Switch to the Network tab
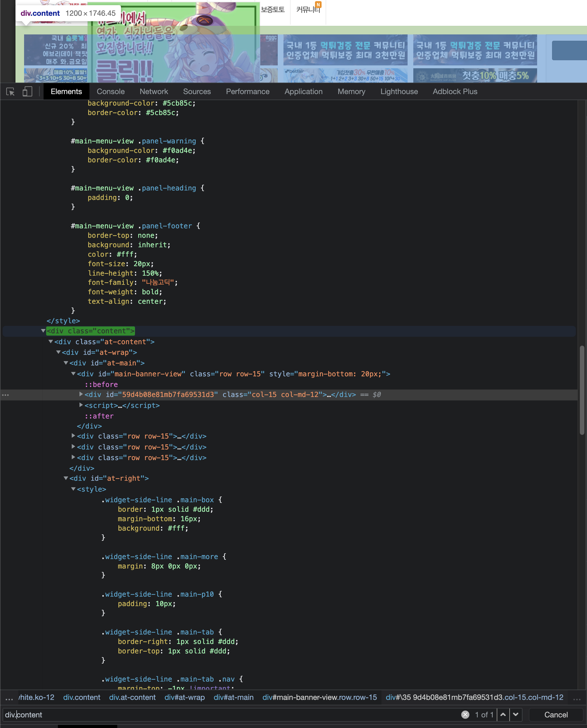This screenshot has height=728, width=587. 154,92
